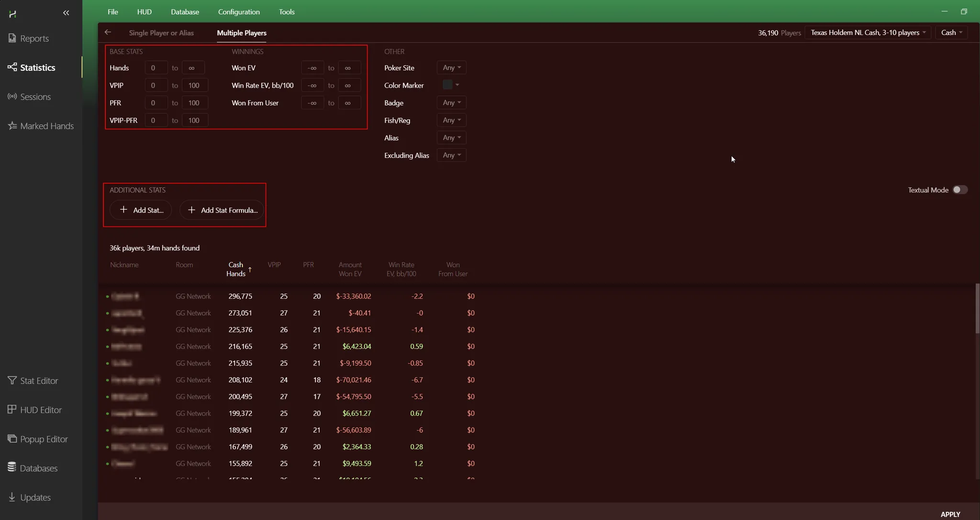Click the PFR minimum input field
This screenshot has width=980, height=520.
156,102
